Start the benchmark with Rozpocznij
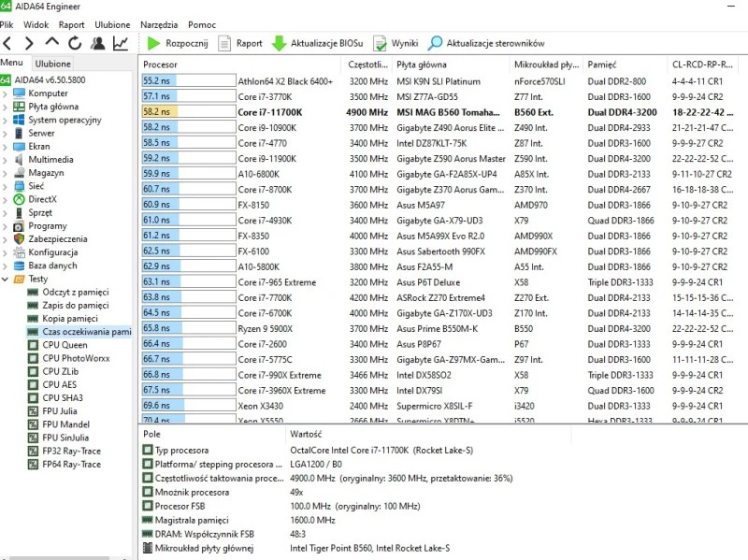Screen dimensions: 748x560 [178, 43]
